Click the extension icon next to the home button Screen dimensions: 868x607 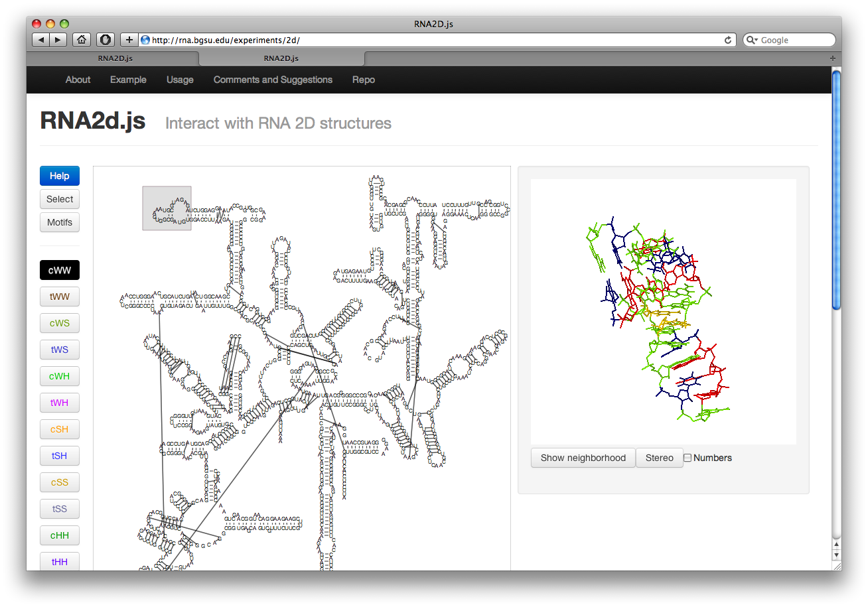pyautogui.click(x=105, y=40)
